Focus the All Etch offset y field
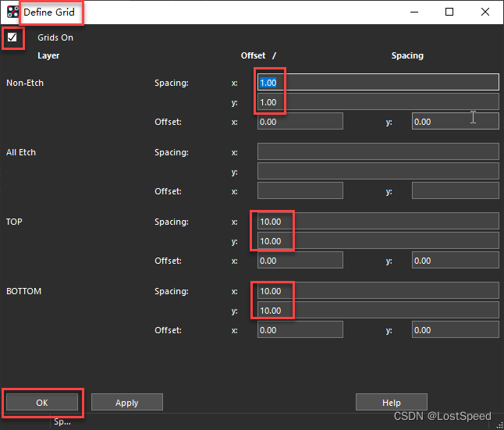The height and width of the screenshot is (430, 504). point(455,191)
